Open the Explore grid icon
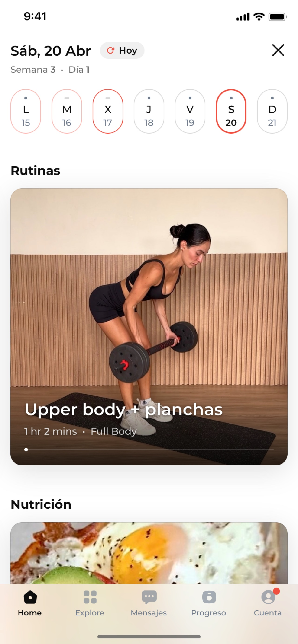Viewport: 298px width, 644px height. click(x=90, y=597)
